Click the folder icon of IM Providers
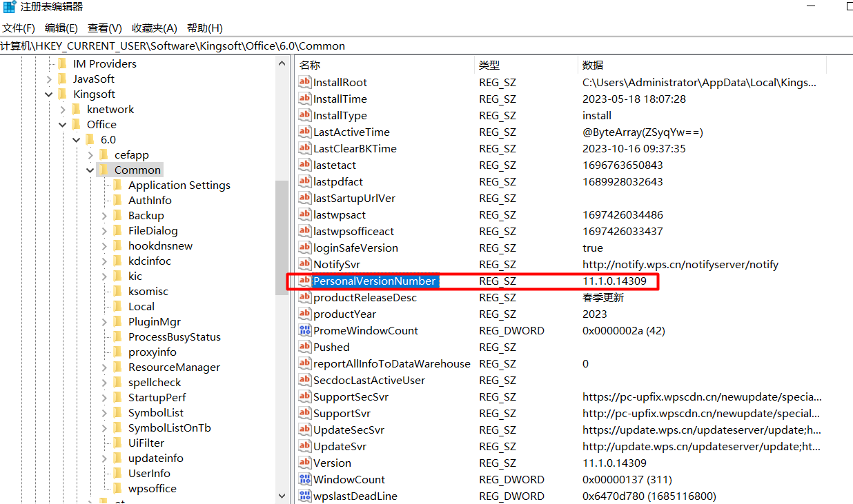Screen dimensions: 853x504 (63, 63)
